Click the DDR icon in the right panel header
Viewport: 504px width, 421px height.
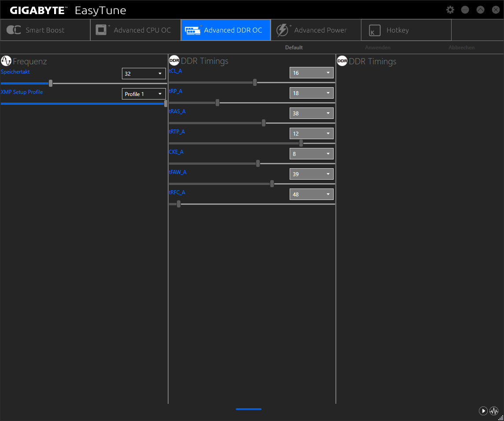(x=342, y=61)
